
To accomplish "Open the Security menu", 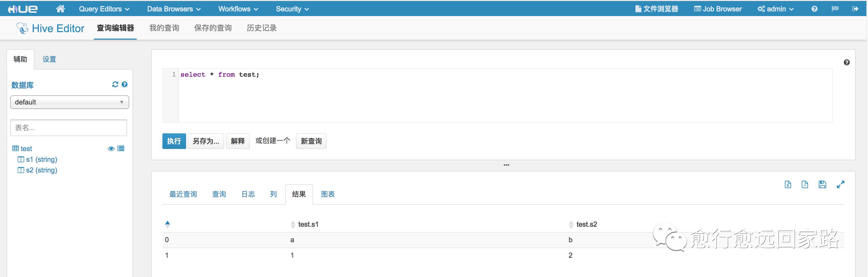I will tap(292, 9).
